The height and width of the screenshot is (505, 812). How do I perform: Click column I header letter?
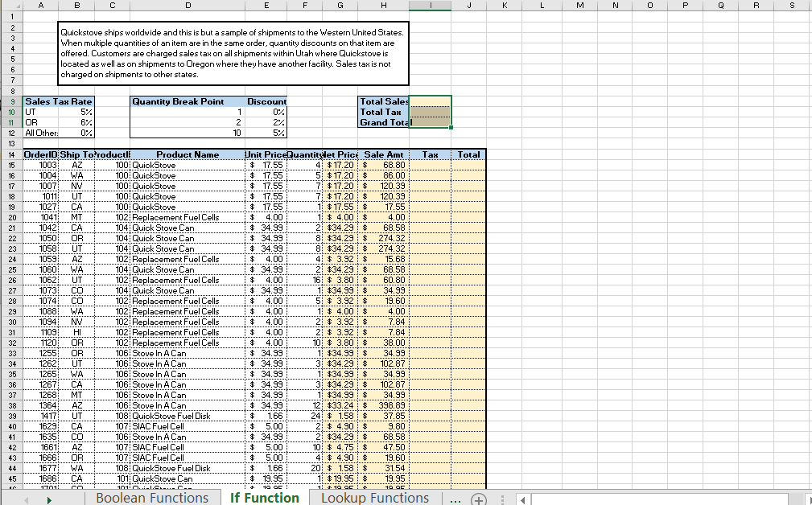tap(430, 6)
